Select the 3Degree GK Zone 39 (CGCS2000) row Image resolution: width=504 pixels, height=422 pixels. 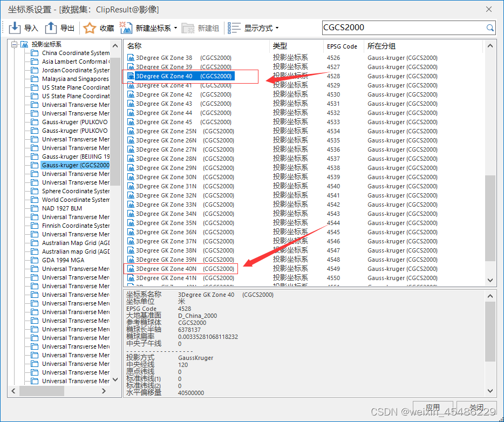click(x=179, y=67)
